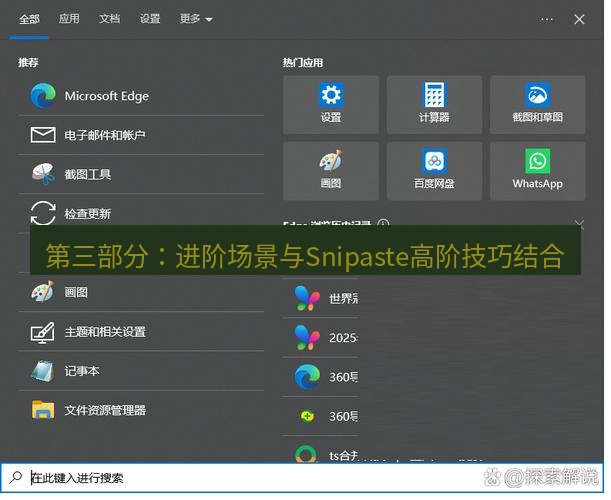Open the 截图和草图 tile
This screenshot has height=500, width=611.
pos(538,104)
